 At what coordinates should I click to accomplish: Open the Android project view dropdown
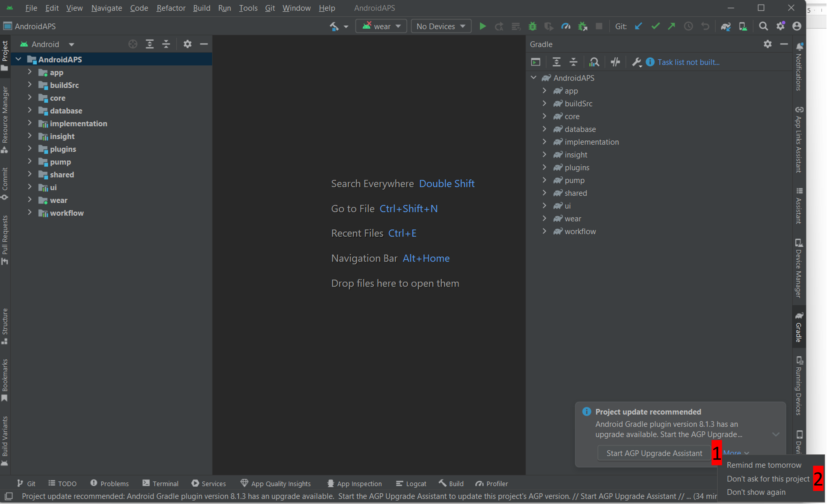47,44
